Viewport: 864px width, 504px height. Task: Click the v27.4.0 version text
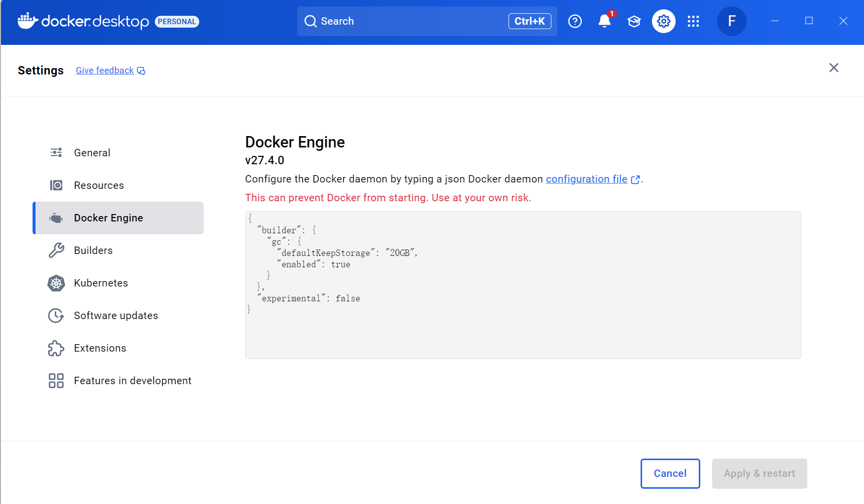265,160
